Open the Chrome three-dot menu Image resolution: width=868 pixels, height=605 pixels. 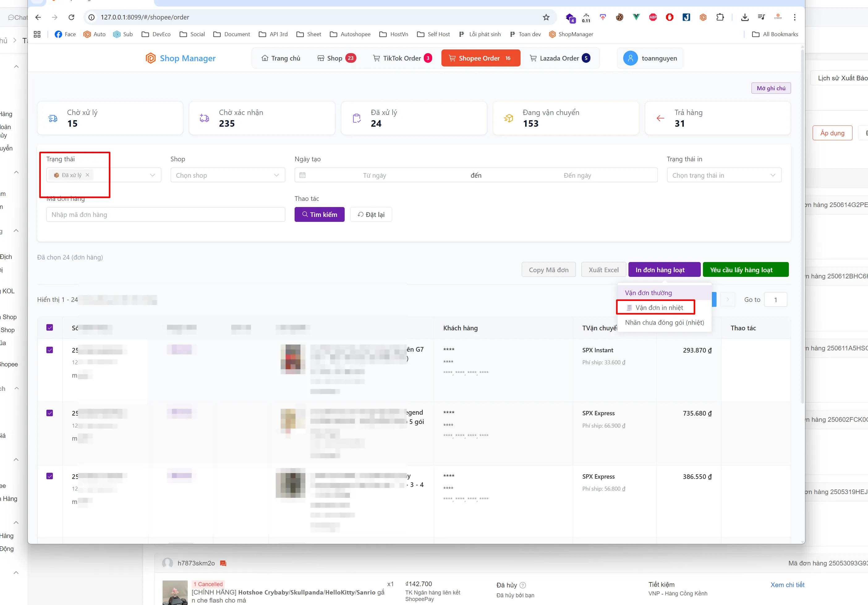[795, 17]
